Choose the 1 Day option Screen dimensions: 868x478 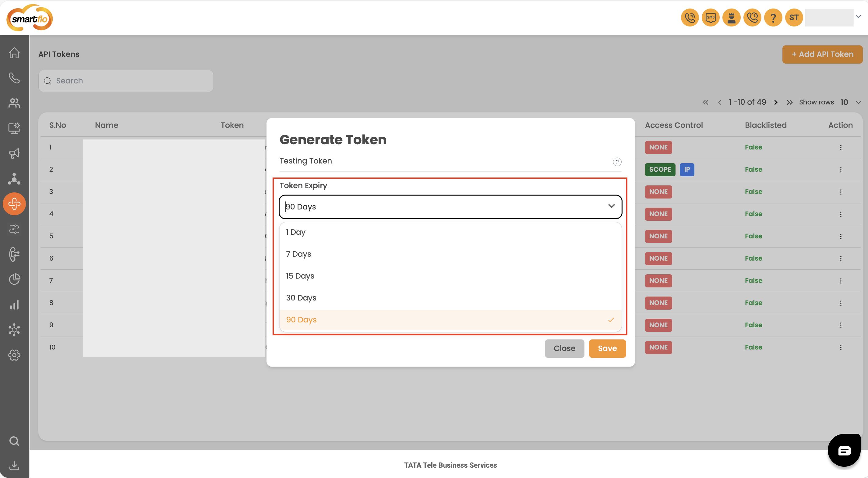450,232
